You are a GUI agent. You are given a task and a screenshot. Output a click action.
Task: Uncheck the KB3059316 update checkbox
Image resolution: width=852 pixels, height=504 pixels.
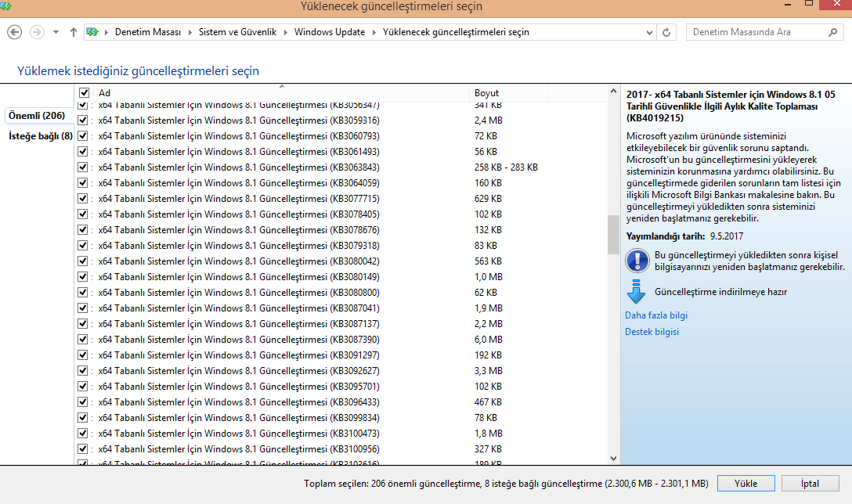82,120
